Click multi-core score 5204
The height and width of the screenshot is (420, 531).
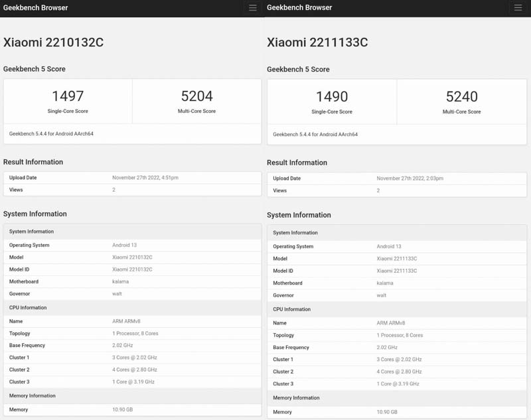click(196, 96)
